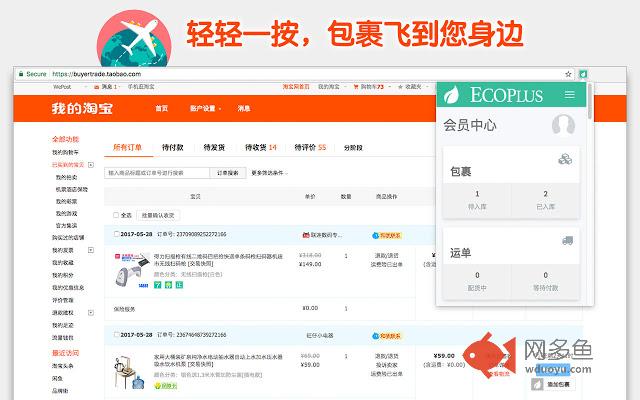Click the green 7-day return badge under scanner item
Screen dimensions: 640x400
158,285
